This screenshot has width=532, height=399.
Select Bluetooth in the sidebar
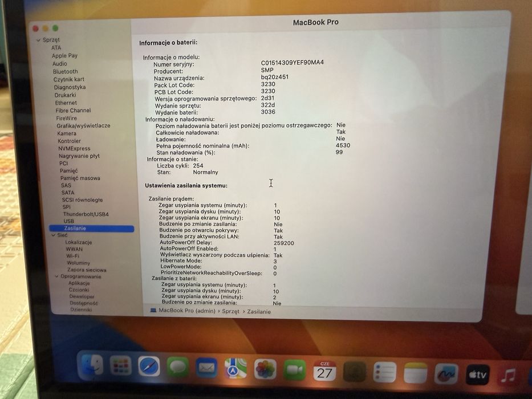click(x=65, y=72)
